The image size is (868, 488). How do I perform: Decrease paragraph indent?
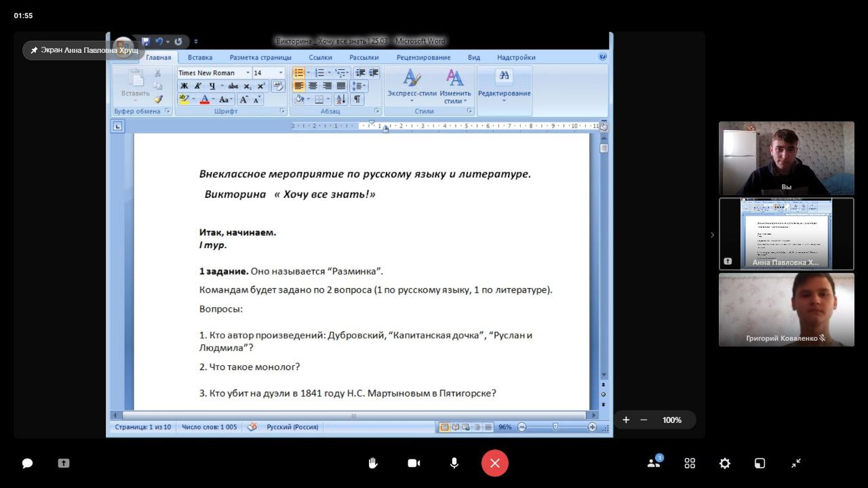[x=360, y=73]
